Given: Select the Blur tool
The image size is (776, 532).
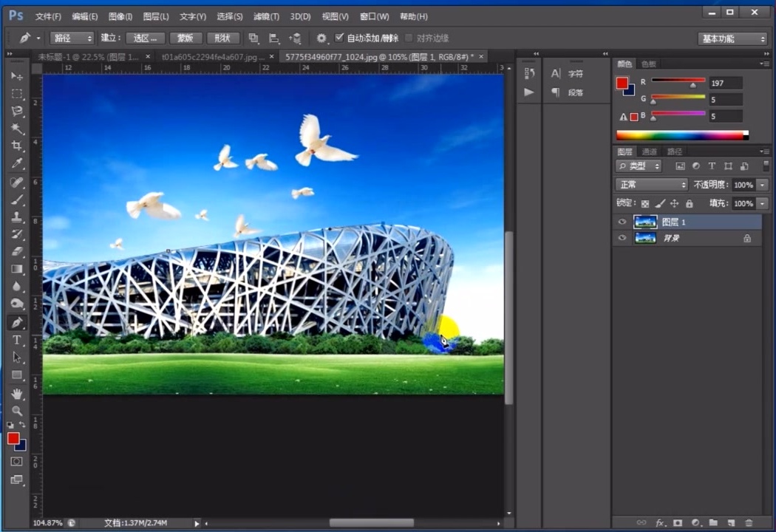Looking at the screenshot, I should [x=17, y=286].
